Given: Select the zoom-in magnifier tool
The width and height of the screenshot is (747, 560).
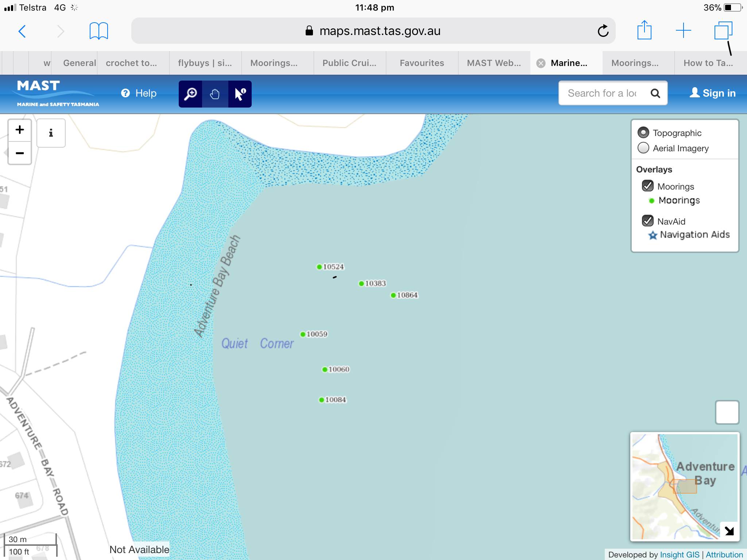Looking at the screenshot, I should 190,94.
